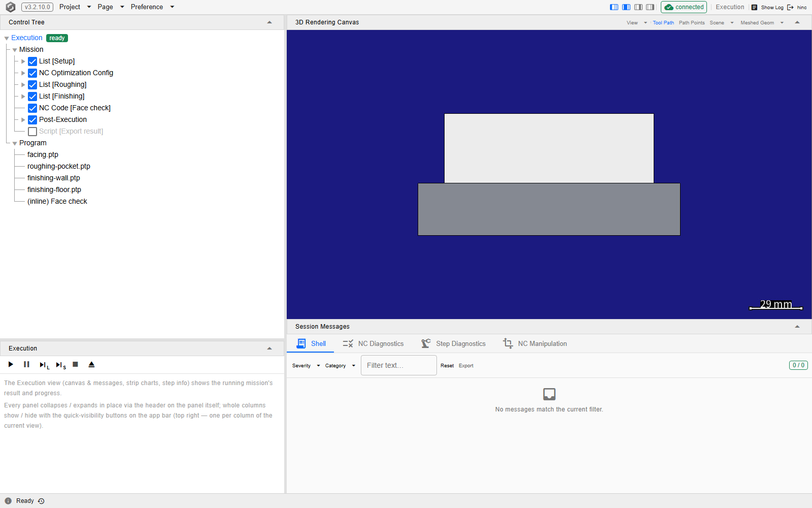812x508 pixels.
Task: Toggle second column quick-visibility button
Action: click(x=626, y=7)
